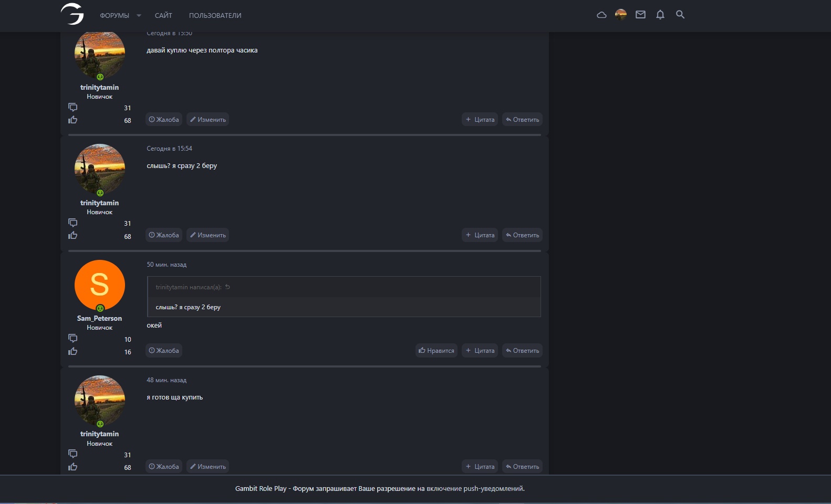
Task: Click thumbs-up count icon under Sam_Peterson
Action: coord(72,352)
